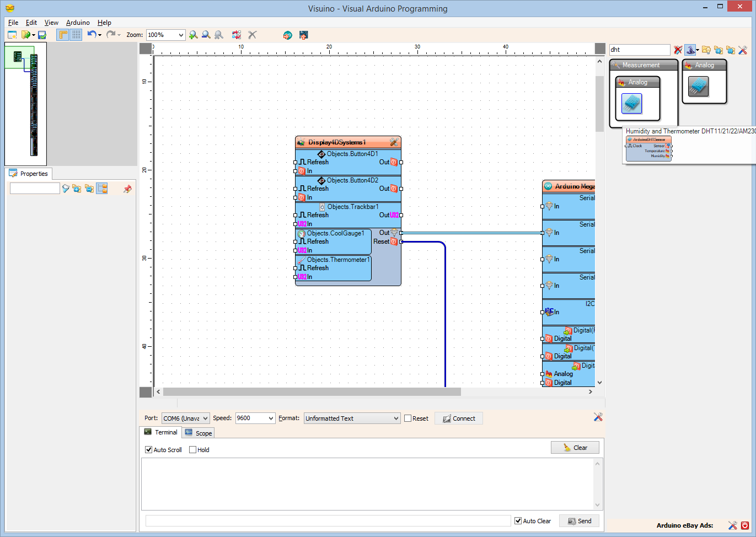Upload sketch using the globe-arrow toolbar icon

pyautogui.click(x=287, y=35)
